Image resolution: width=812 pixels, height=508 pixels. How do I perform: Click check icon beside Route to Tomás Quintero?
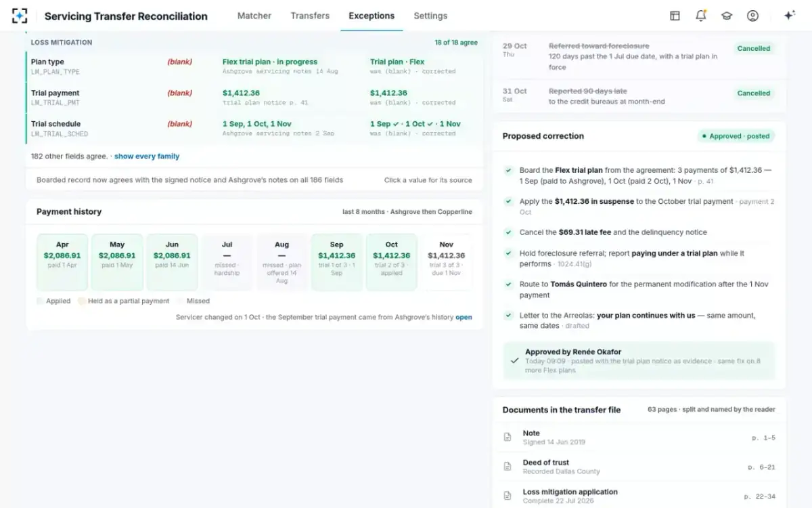coord(508,284)
